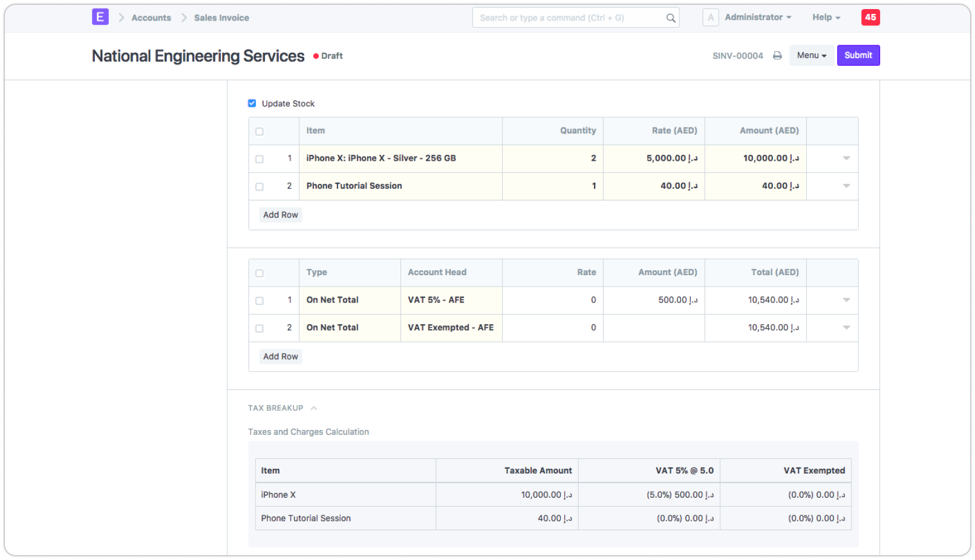Screen dimensions: 975x560
Task: Click the Administrator avatar icon
Action: coord(711,18)
